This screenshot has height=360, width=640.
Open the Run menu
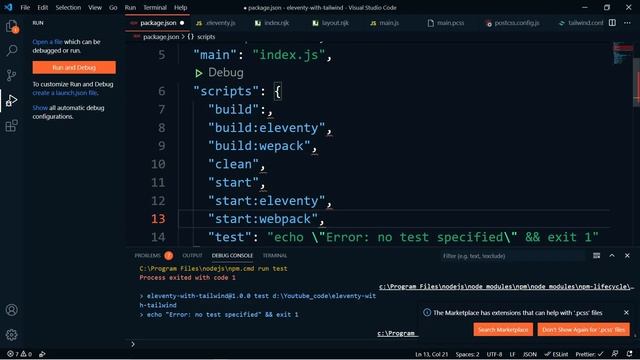point(130,7)
